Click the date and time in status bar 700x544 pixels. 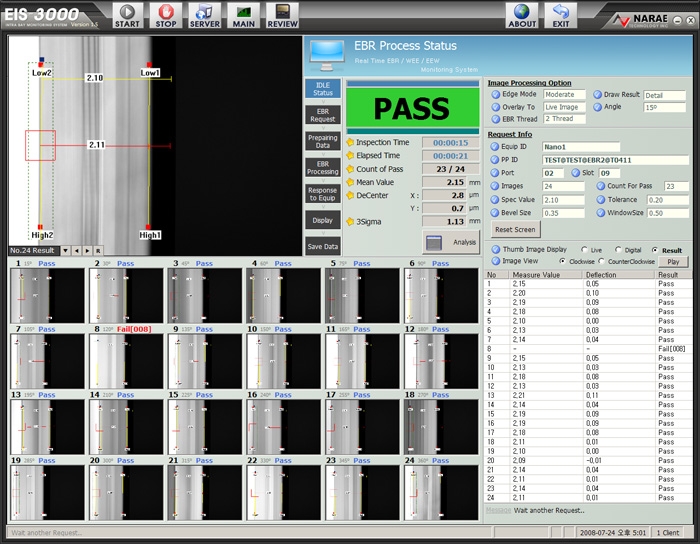pos(612,532)
